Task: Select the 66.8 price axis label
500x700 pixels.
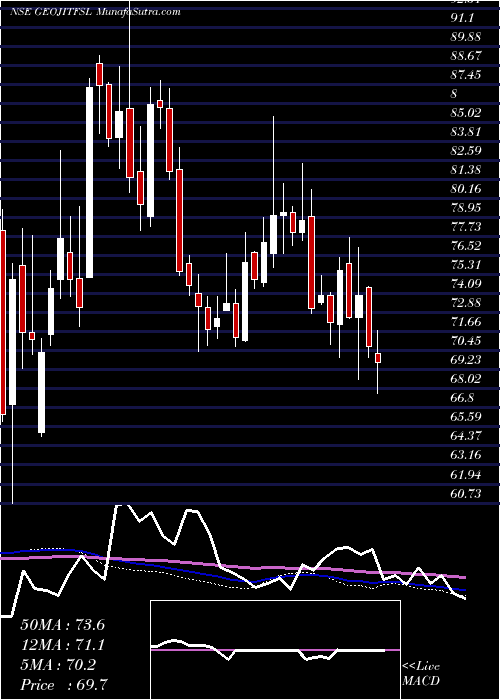Action: point(462,398)
